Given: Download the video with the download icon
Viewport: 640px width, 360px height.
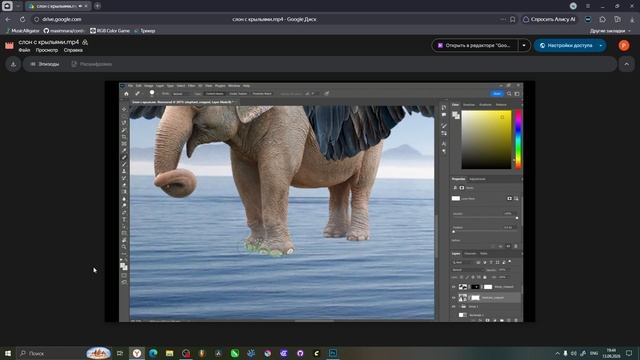Looking at the screenshot, I should (13, 64).
